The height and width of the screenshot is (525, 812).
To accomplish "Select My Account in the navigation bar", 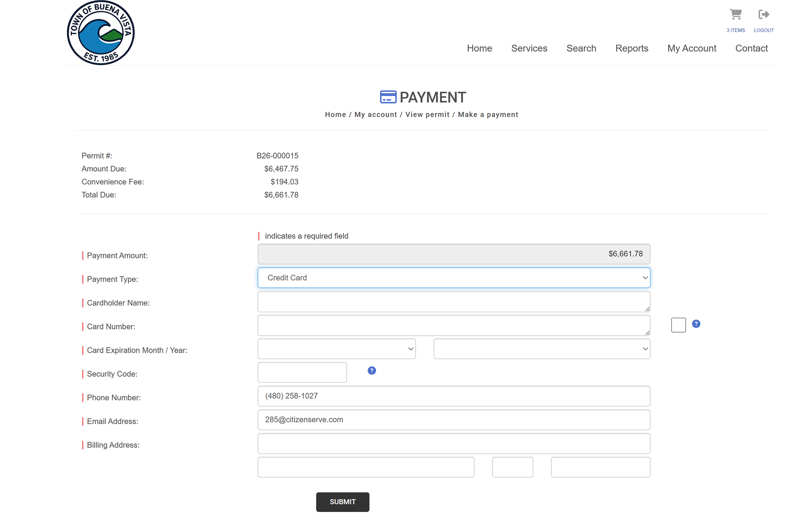I will coord(692,48).
